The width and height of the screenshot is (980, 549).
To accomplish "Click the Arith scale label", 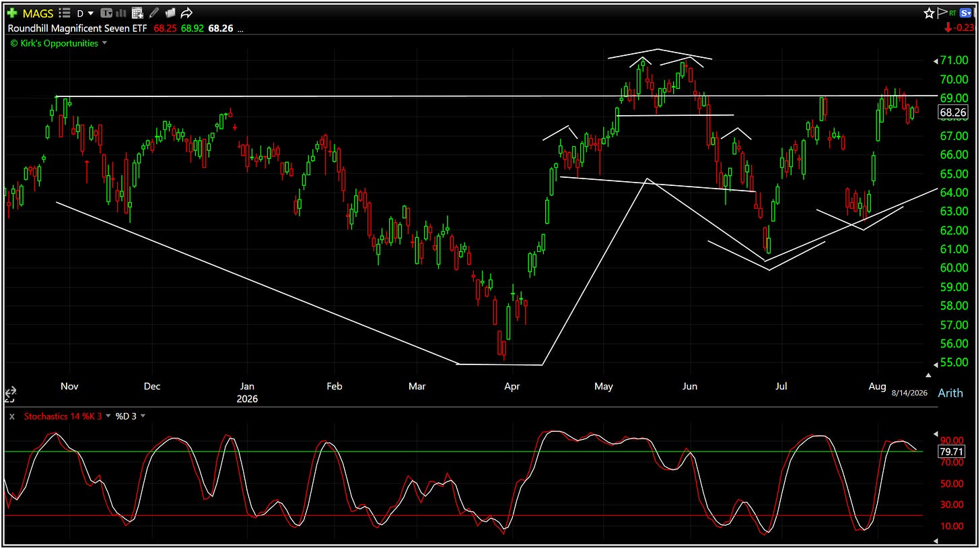I will pyautogui.click(x=950, y=393).
